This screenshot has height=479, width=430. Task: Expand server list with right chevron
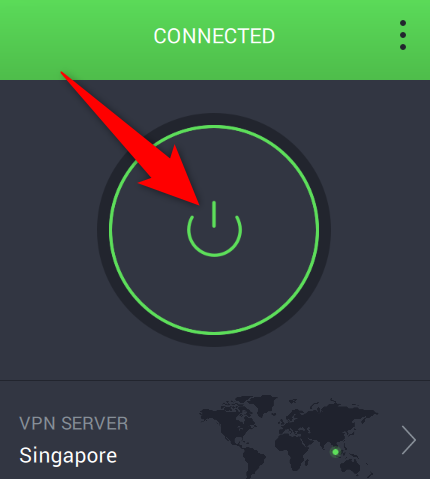[409, 440]
